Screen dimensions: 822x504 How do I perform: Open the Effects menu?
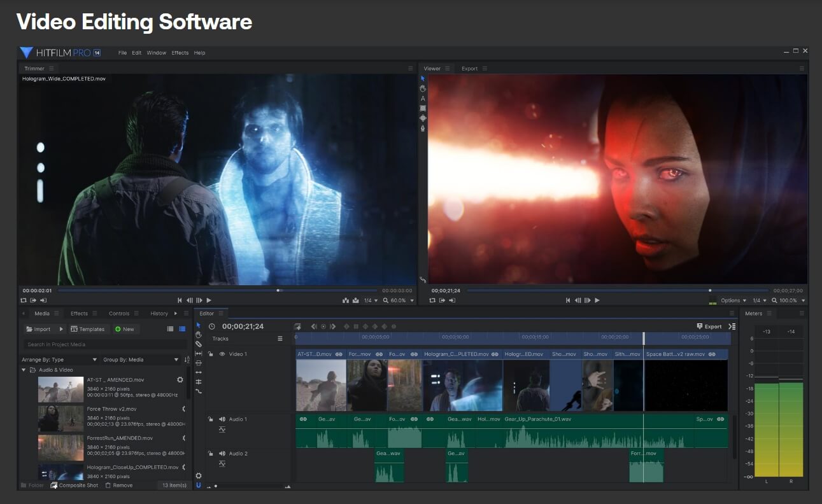point(180,53)
